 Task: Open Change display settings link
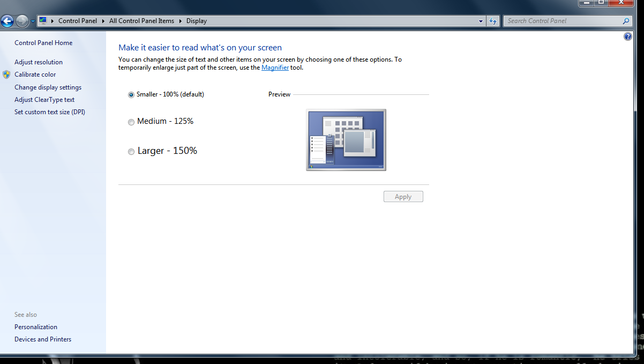point(48,87)
